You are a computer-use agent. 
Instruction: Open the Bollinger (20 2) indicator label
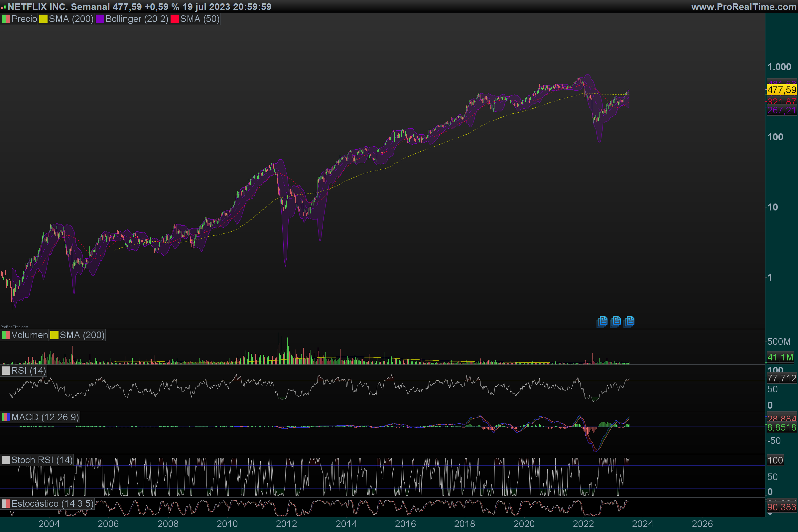136,19
